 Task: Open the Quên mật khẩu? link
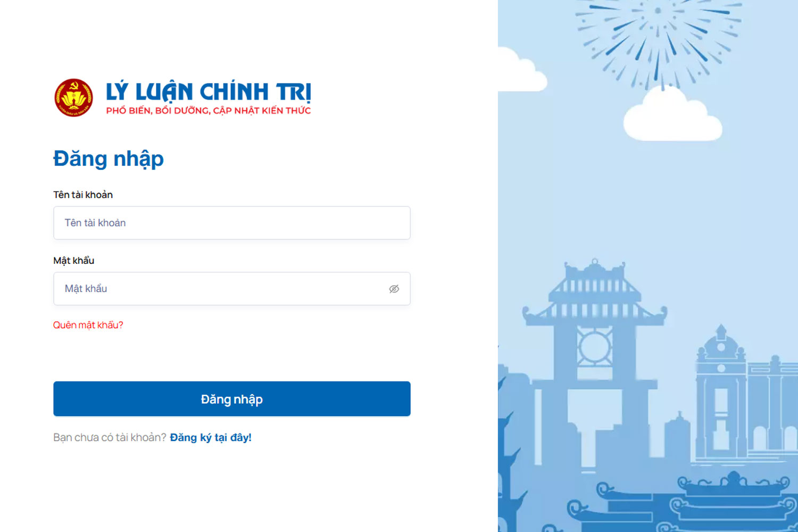tap(88, 325)
